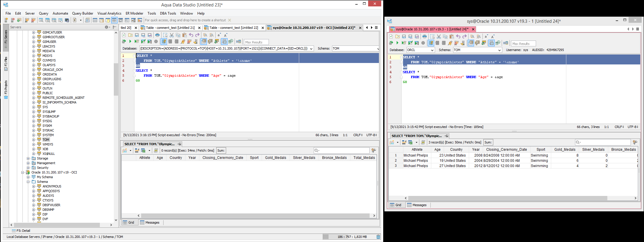Click the wrench settings icon in right results pane
644x242 pixels.
635,142
